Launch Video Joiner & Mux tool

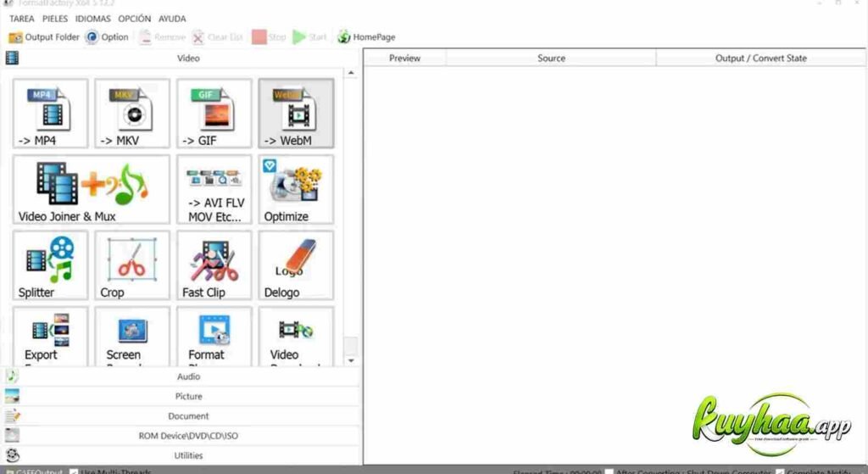coord(92,189)
